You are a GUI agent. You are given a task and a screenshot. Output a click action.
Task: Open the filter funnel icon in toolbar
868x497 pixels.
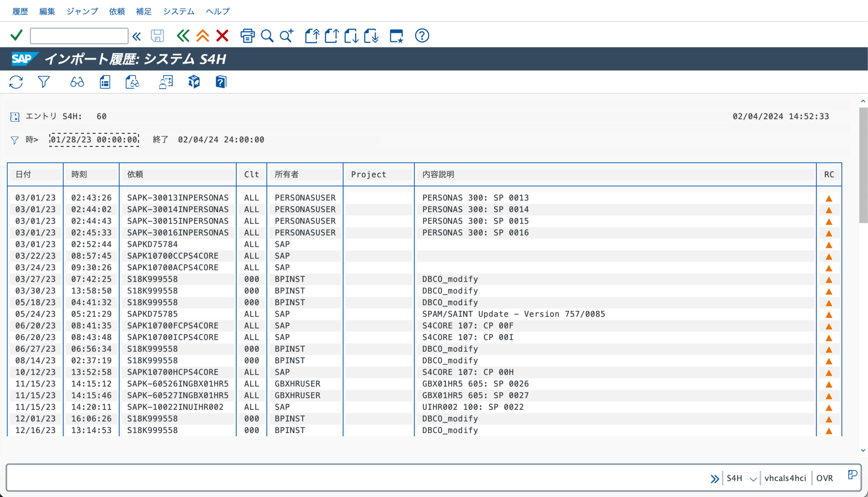pyautogui.click(x=43, y=82)
